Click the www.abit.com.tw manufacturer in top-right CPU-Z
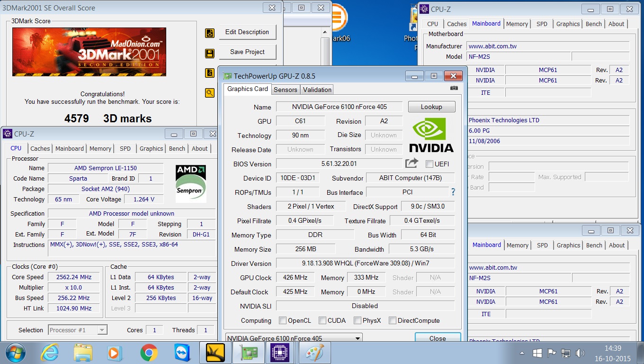644x364 pixels. tap(548, 46)
